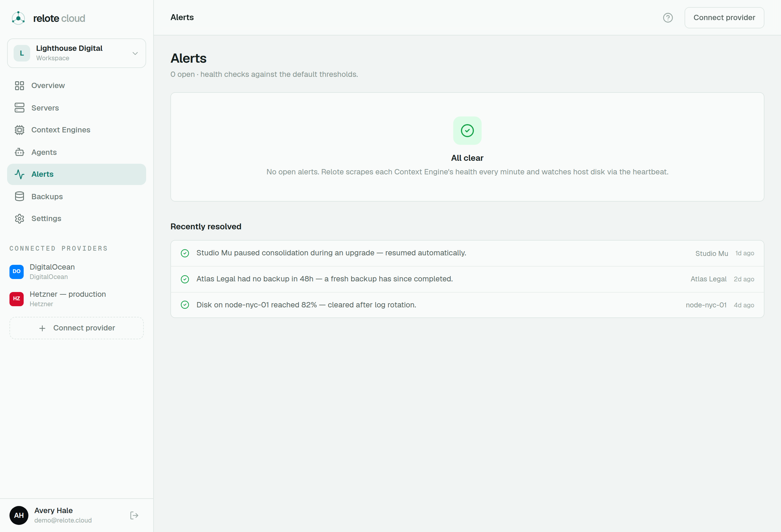Viewport: 781px width, 532px height.
Task: Click the Atlas Legal no backup alert text
Action: (x=325, y=279)
